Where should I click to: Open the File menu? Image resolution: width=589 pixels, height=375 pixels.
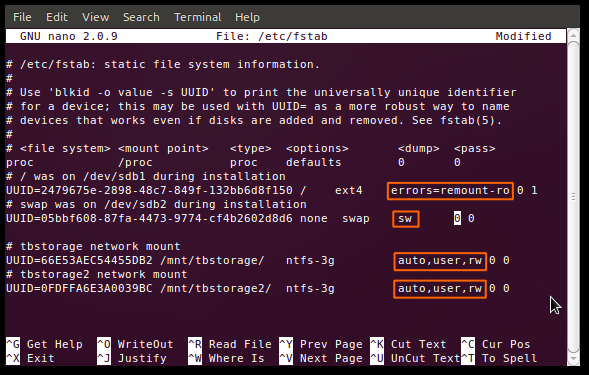(22, 17)
